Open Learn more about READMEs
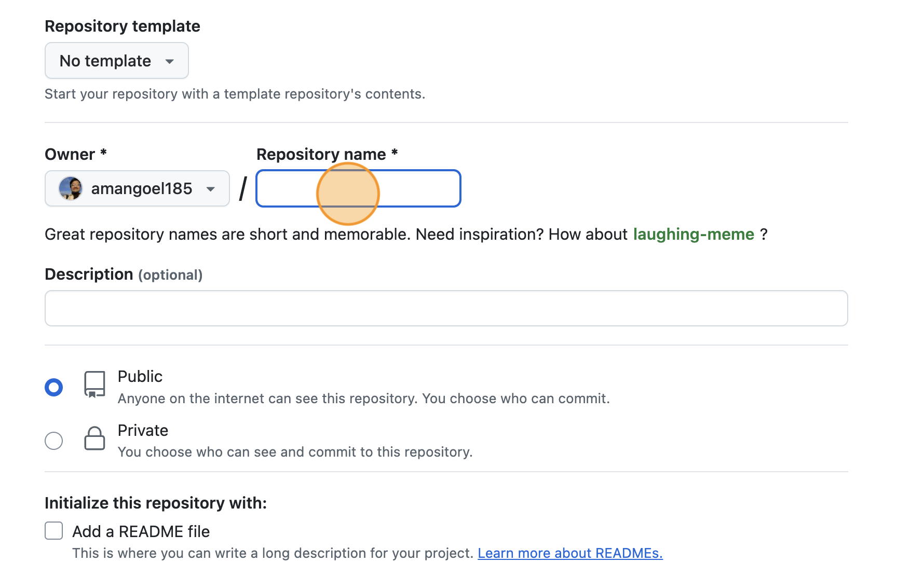Image resolution: width=924 pixels, height=576 pixels. (x=569, y=553)
